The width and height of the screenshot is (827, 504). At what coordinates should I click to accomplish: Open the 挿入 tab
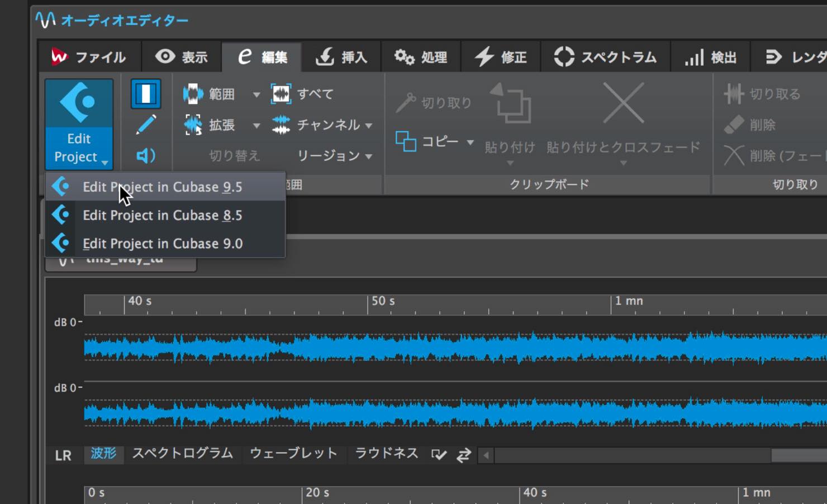tap(341, 56)
